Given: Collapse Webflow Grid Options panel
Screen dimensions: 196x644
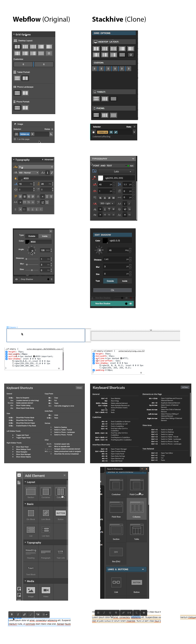Looking at the screenshot, I should pyautogui.click(x=14, y=34).
